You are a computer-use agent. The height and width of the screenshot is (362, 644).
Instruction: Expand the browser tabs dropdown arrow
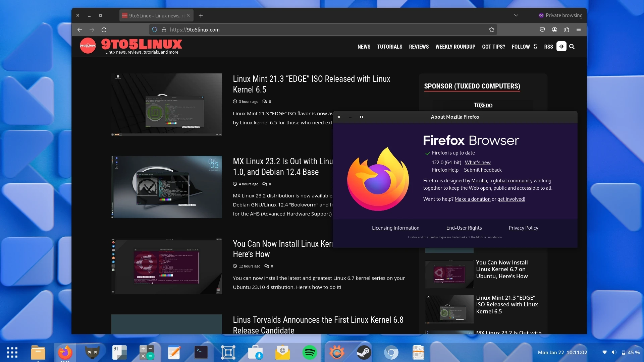tap(516, 15)
